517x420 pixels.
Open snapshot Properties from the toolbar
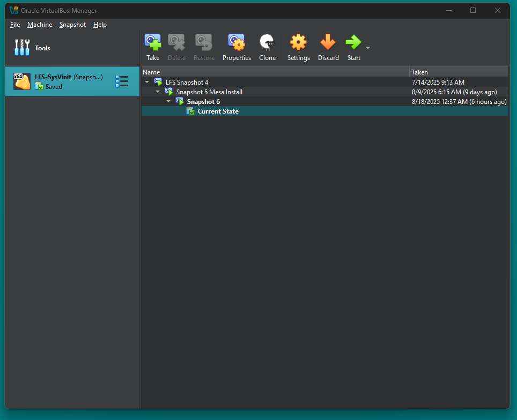coord(237,43)
